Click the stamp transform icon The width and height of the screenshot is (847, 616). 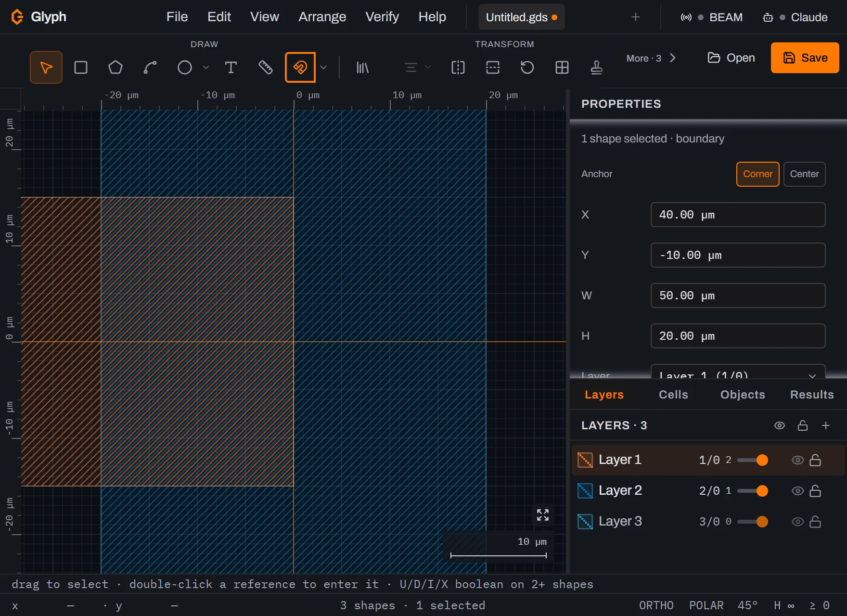tap(597, 67)
